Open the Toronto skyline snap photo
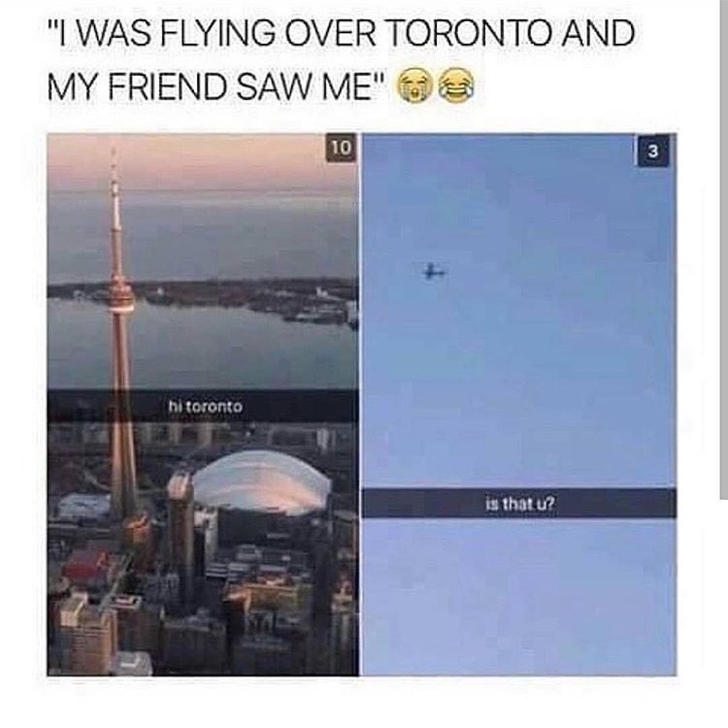Screen dimensions: 728x728 [203, 404]
